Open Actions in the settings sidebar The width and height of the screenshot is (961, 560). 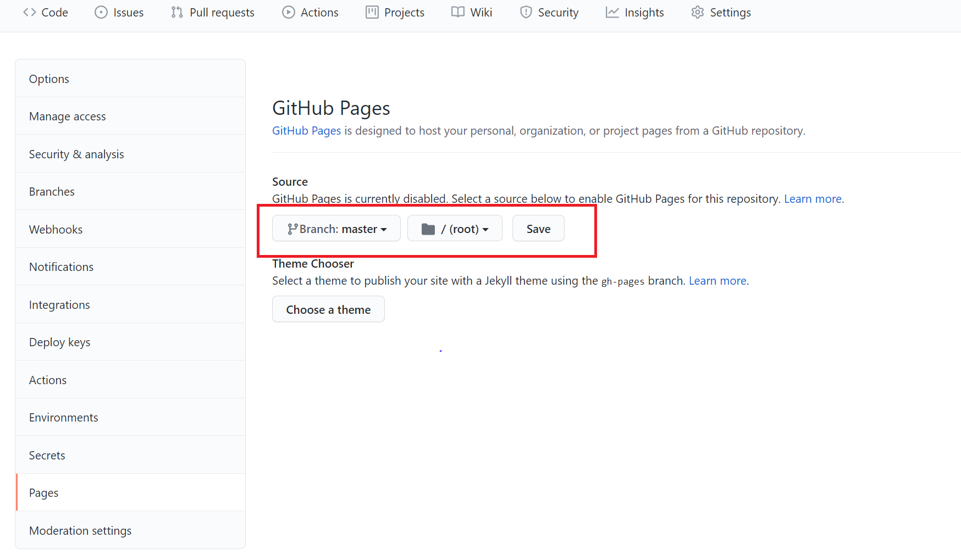click(x=130, y=380)
